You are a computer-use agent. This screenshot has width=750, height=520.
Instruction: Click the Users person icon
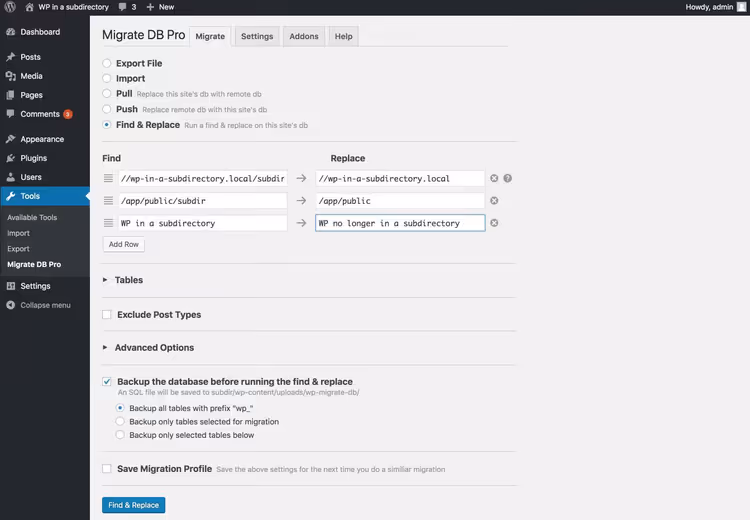point(11,177)
